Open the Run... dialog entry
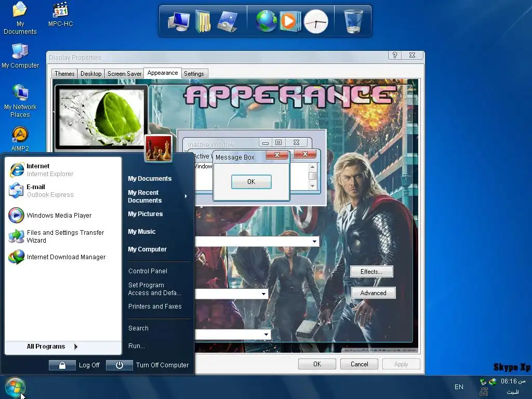Screen dimensions: 532x399 (137, 345)
